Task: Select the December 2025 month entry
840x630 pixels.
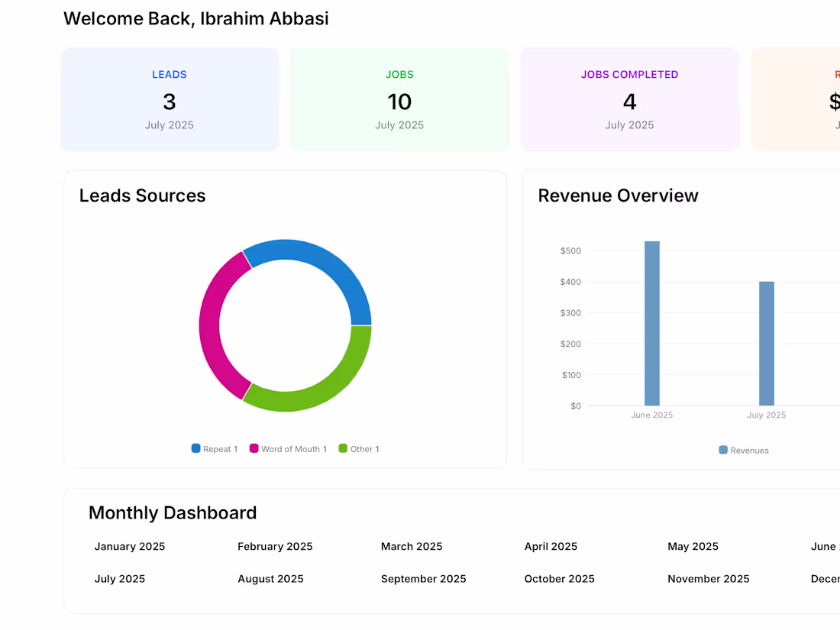Action: coord(826,578)
